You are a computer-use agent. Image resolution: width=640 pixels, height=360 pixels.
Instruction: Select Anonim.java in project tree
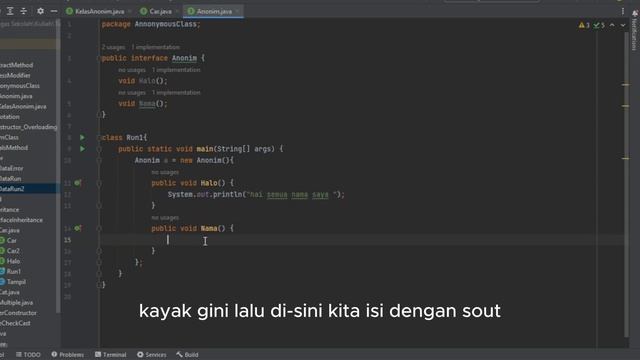(x=16, y=96)
